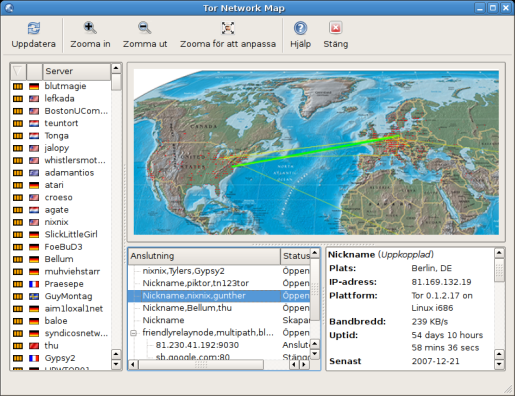Click the red flag beside thu
The image size is (515, 396).
coord(34,346)
